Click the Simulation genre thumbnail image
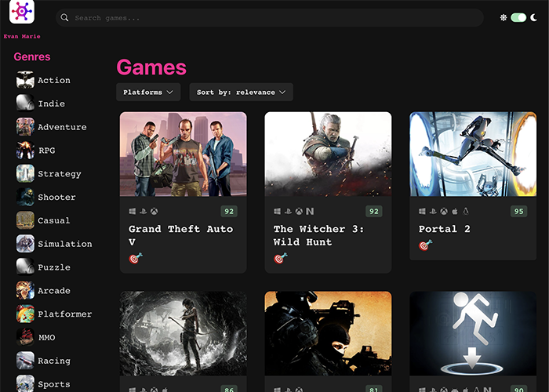Viewport: 549px width, 392px height. tap(25, 244)
